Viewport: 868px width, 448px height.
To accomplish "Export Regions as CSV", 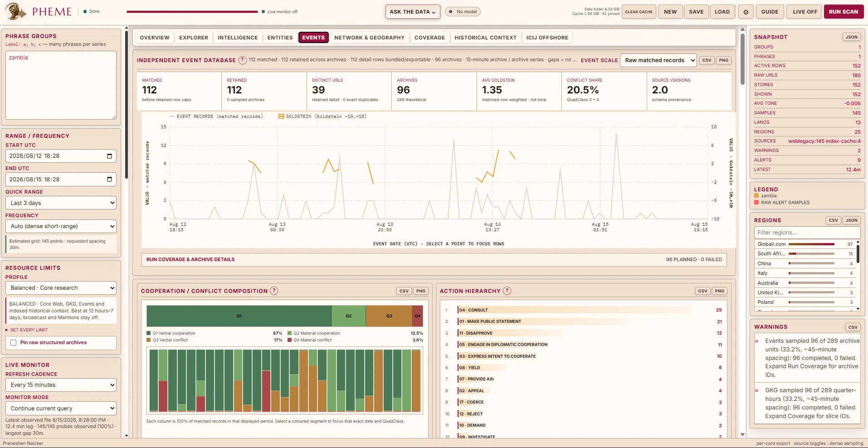I will coord(833,220).
